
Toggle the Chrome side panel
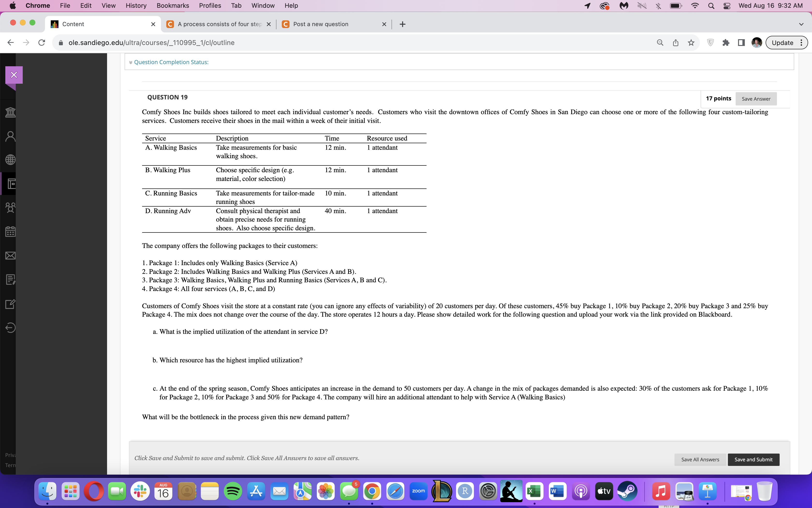click(741, 43)
